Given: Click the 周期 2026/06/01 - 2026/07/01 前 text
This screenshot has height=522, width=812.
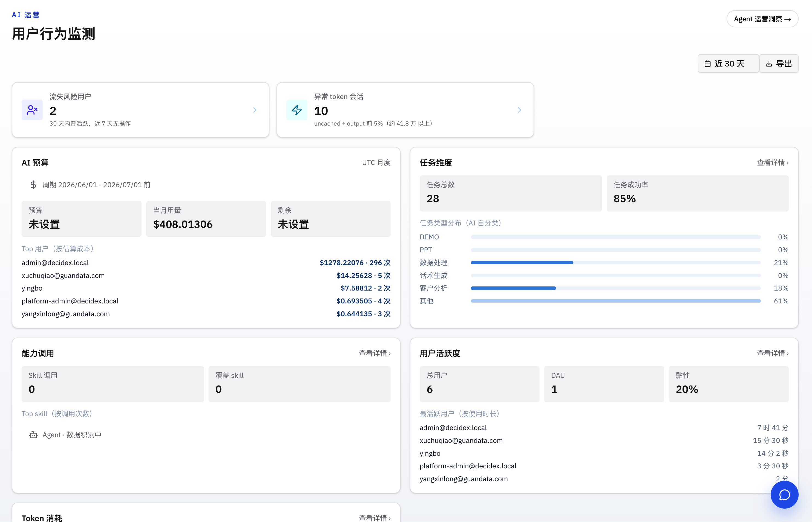Looking at the screenshot, I should click(96, 185).
